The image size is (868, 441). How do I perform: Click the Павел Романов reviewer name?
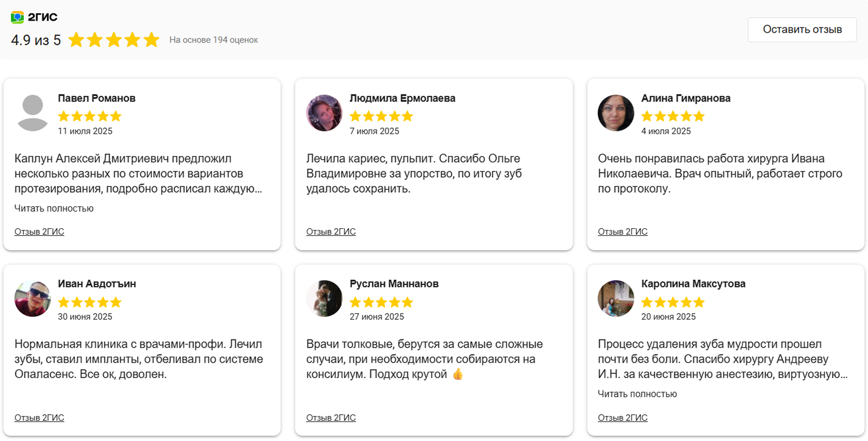[x=96, y=98]
